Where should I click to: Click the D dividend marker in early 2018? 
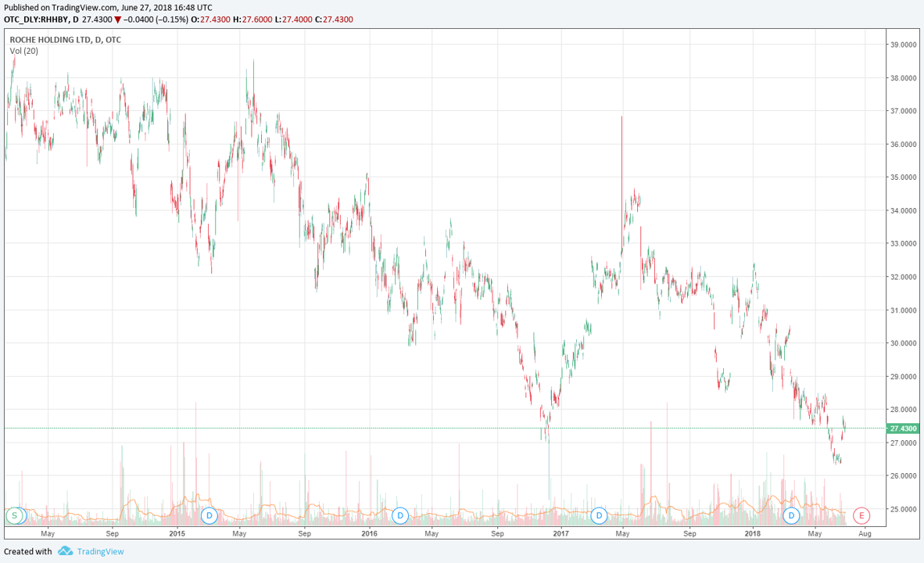click(791, 515)
